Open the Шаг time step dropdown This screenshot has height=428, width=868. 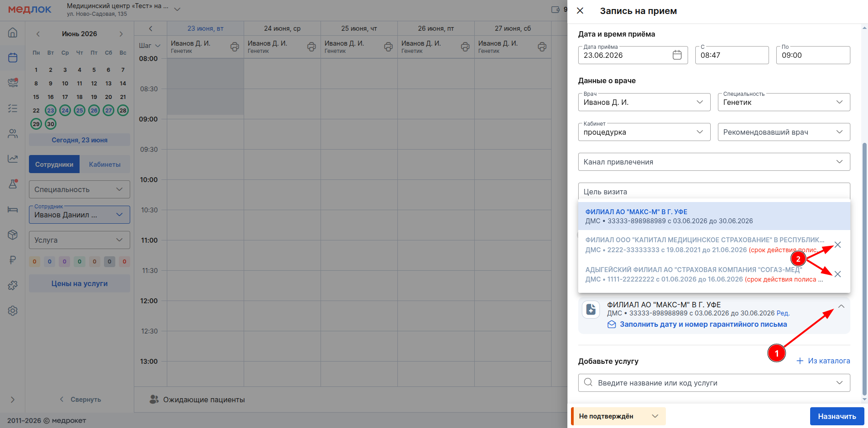coord(150,46)
